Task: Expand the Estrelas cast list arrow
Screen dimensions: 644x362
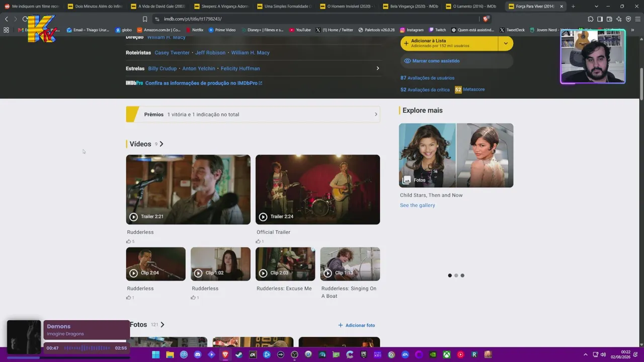Action: [378, 68]
